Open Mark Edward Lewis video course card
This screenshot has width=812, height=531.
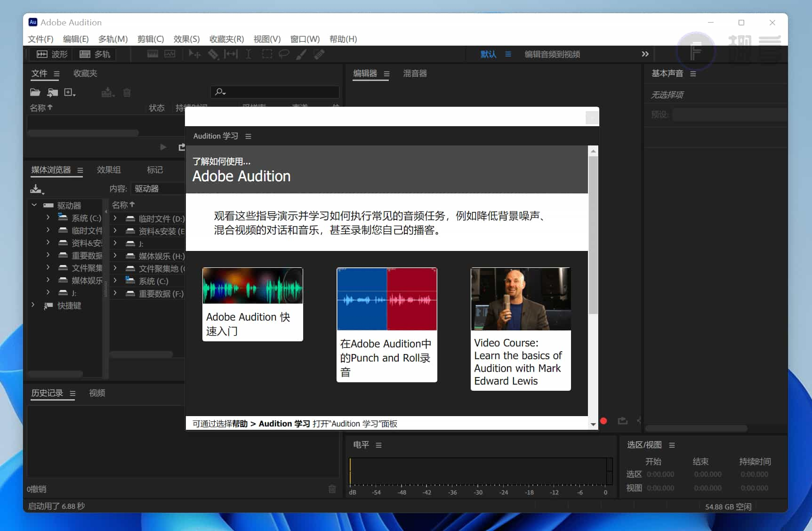pyautogui.click(x=521, y=329)
